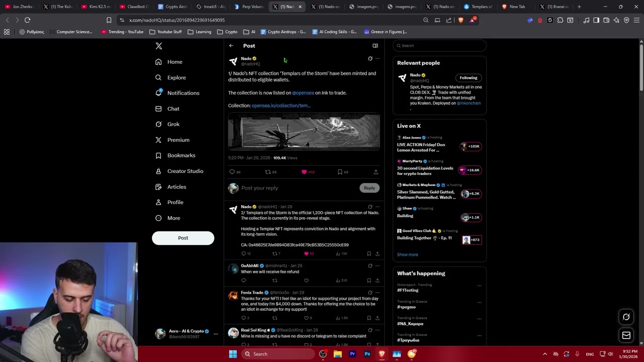Click Grok icon on 0xAkhMi reply

[x=370, y=266]
